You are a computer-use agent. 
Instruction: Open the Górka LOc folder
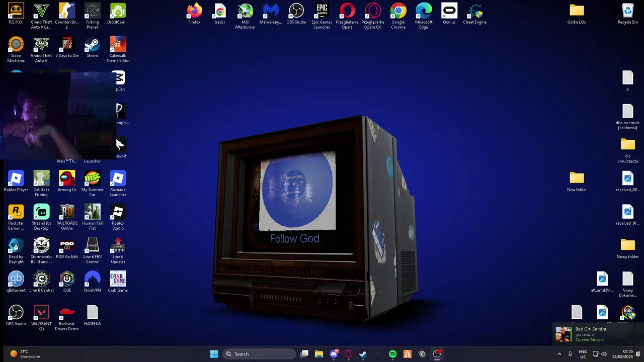[x=577, y=14]
